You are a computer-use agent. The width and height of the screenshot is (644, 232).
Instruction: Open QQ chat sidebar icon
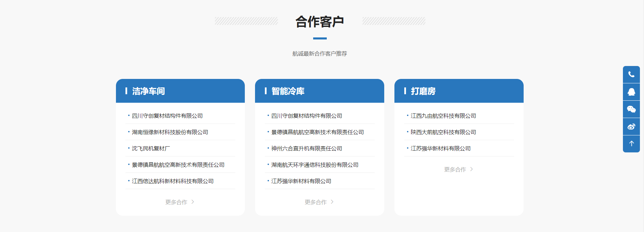(631, 92)
